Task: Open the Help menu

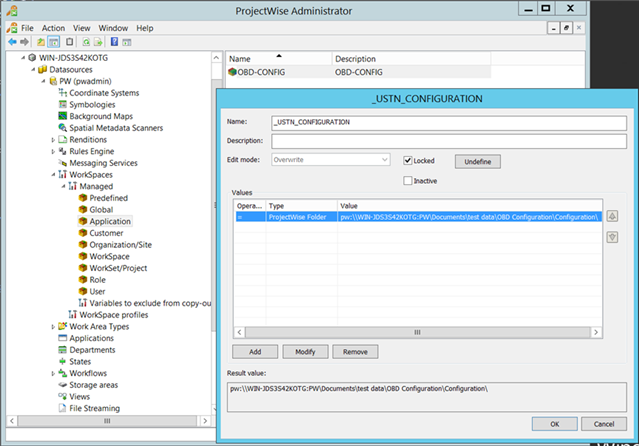Action: pos(145,28)
